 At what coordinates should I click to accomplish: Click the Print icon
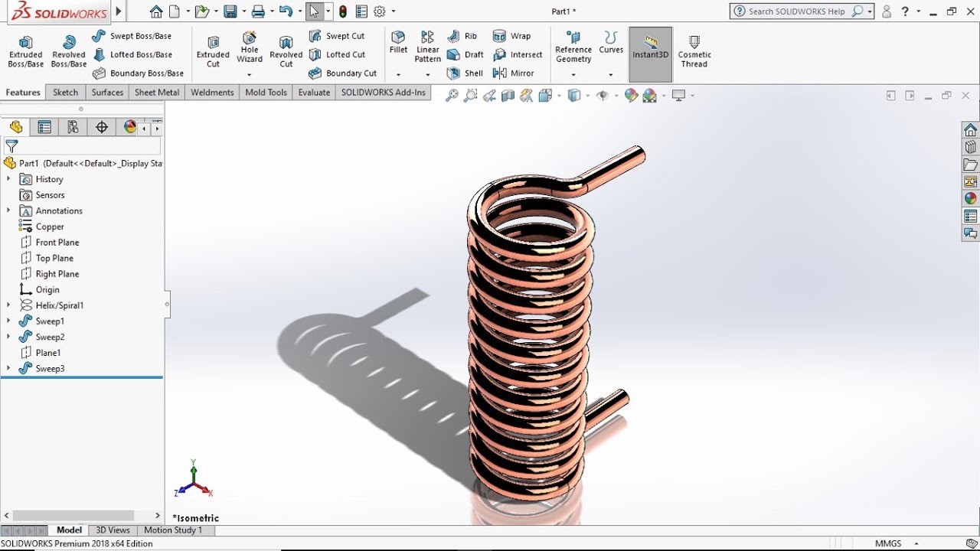coord(258,11)
